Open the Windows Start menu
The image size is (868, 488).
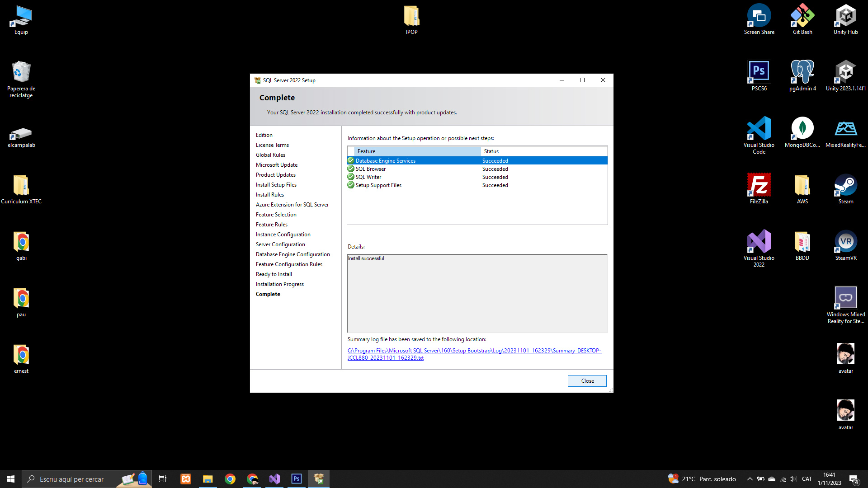(x=11, y=479)
